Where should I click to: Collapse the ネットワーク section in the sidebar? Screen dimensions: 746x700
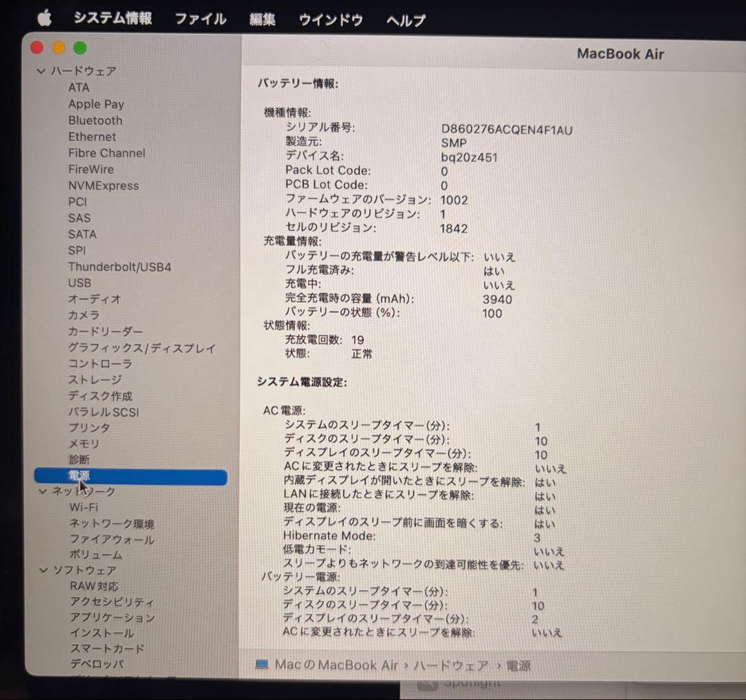[x=42, y=491]
